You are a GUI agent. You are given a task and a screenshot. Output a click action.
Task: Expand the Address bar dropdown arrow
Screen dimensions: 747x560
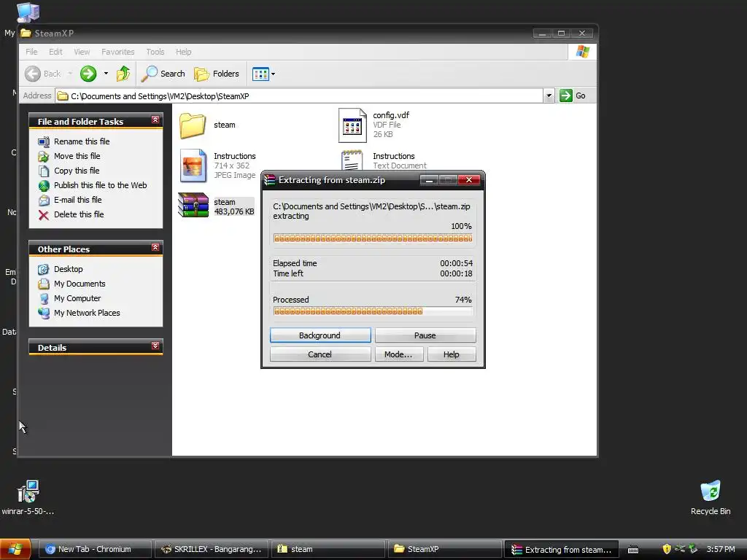[549, 96]
